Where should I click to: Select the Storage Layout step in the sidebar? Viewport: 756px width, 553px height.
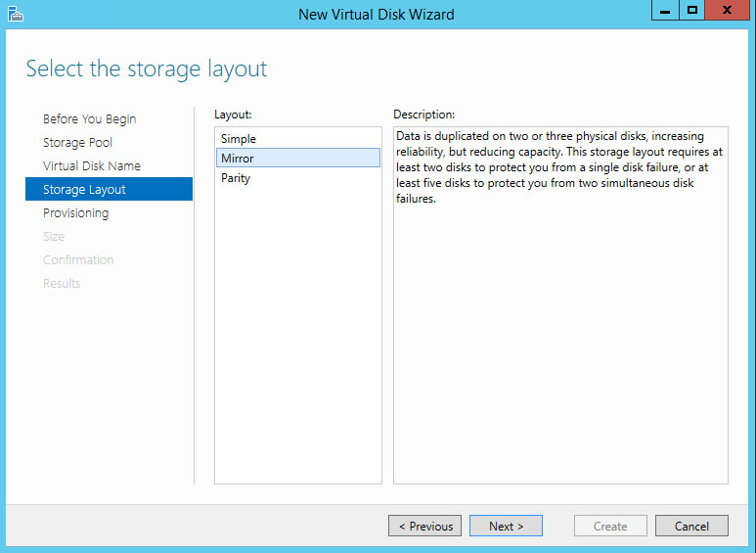click(84, 190)
